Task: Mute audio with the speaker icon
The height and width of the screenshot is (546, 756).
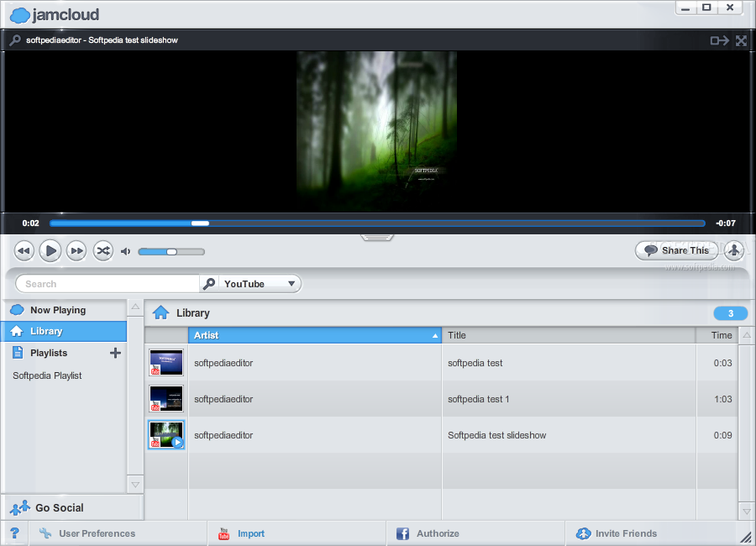Action: 126,251
